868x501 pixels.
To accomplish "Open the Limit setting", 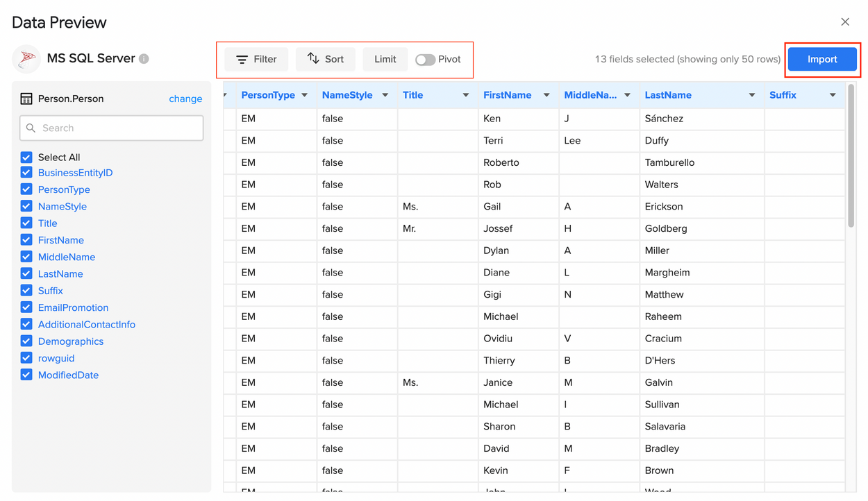I will (x=385, y=59).
